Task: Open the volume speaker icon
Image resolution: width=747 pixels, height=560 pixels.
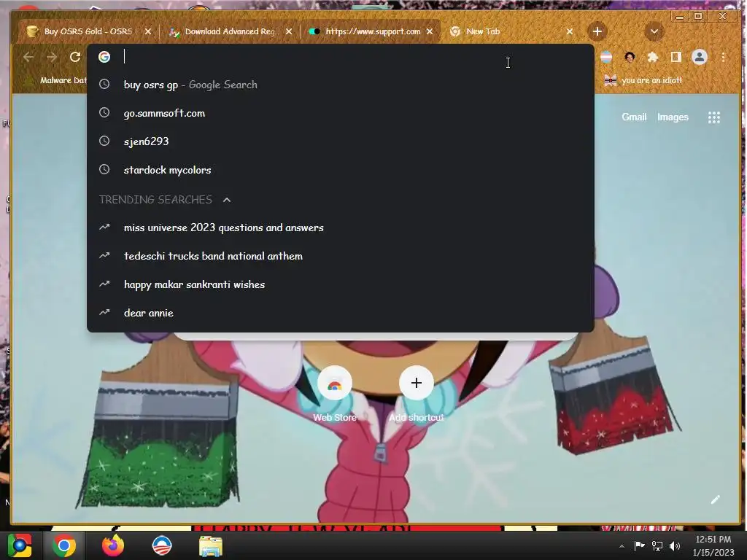Action: tap(675, 545)
